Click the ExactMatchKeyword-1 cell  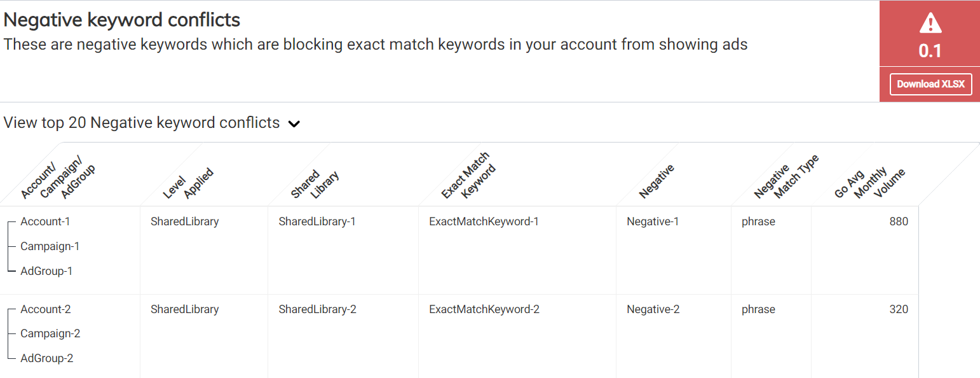tap(484, 221)
